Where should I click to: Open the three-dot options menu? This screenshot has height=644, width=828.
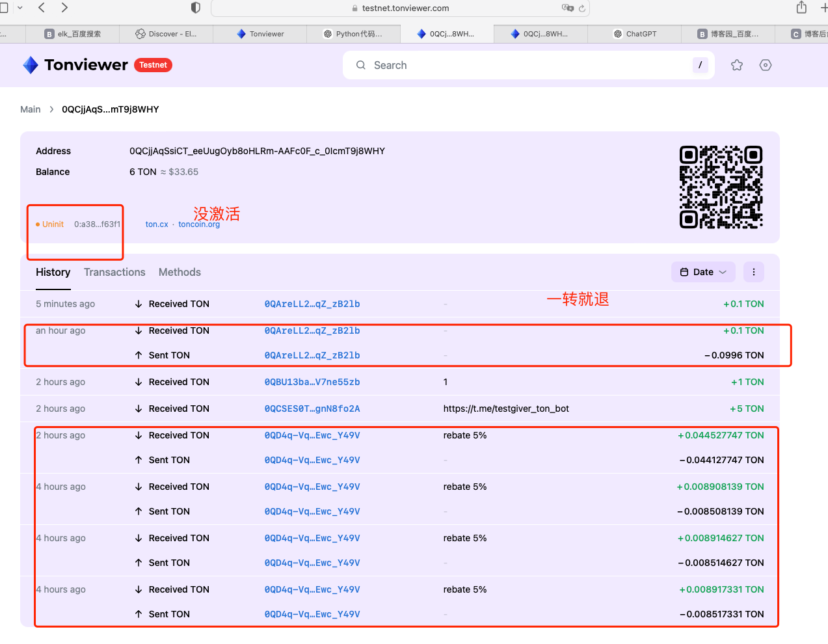coord(754,272)
